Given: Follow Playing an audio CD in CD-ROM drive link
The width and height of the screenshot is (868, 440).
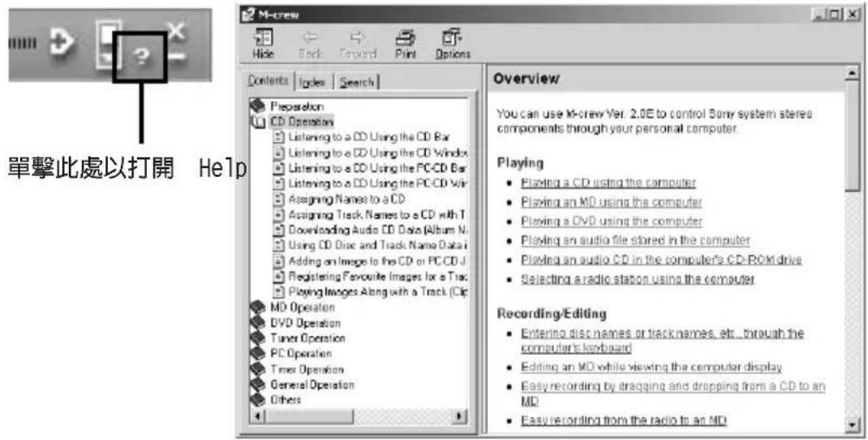Looking at the screenshot, I should click(661, 259).
